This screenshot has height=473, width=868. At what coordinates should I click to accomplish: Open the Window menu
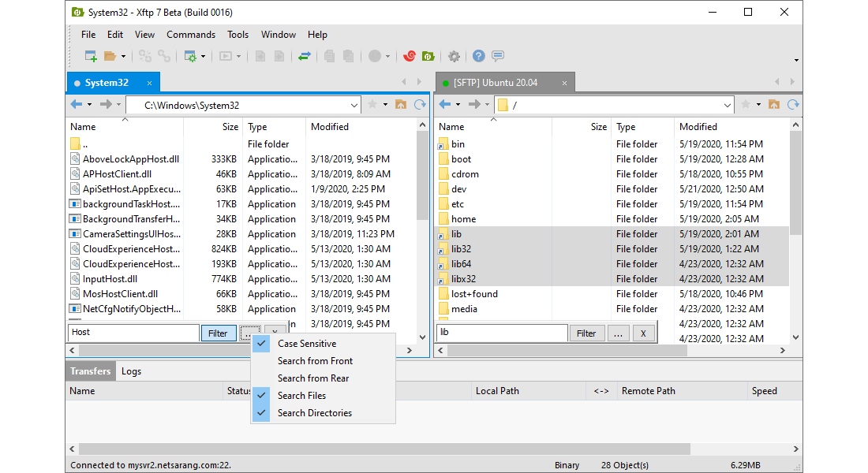279,35
